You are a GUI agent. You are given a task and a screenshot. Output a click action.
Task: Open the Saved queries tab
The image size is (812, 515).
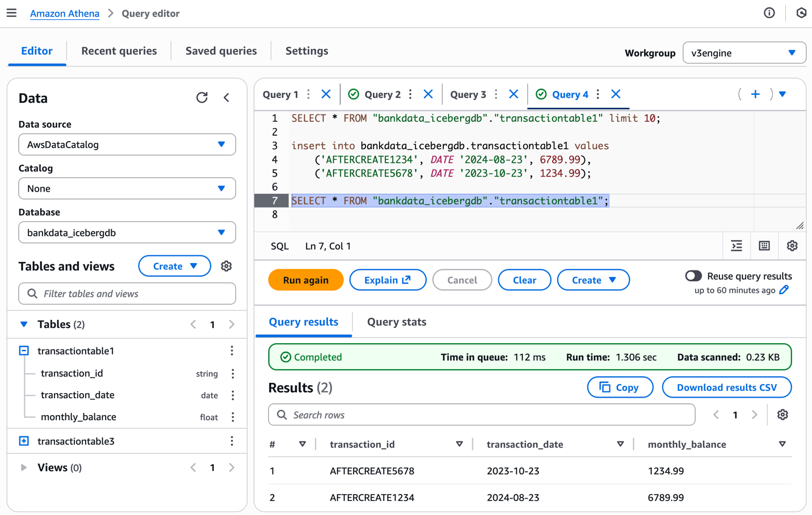(221, 50)
